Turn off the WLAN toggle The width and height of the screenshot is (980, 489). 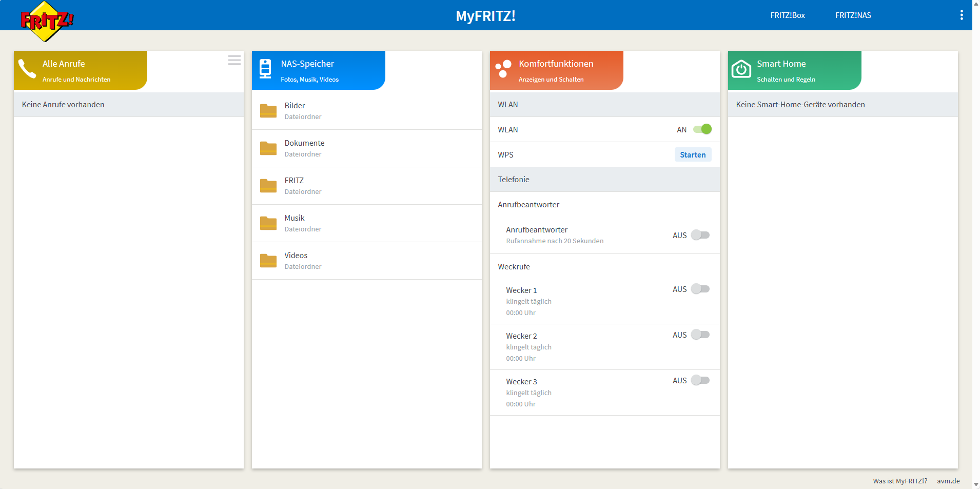pos(702,129)
